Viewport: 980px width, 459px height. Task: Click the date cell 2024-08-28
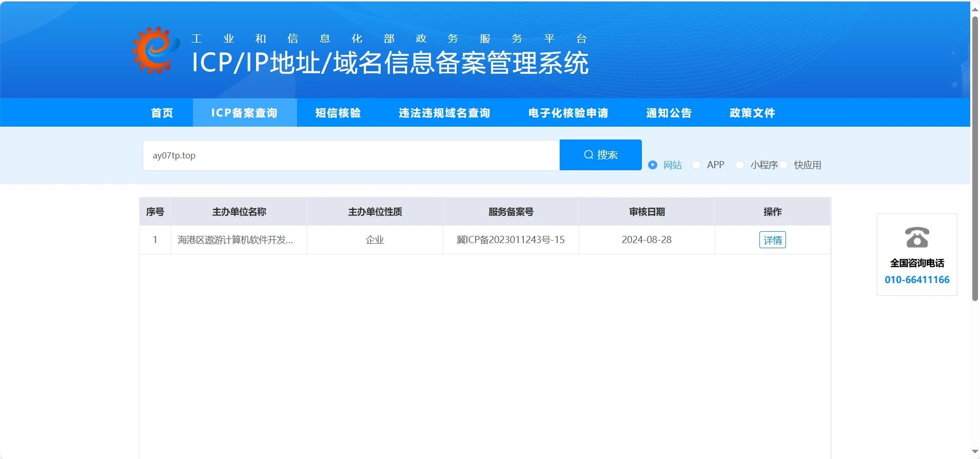(x=646, y=240)
